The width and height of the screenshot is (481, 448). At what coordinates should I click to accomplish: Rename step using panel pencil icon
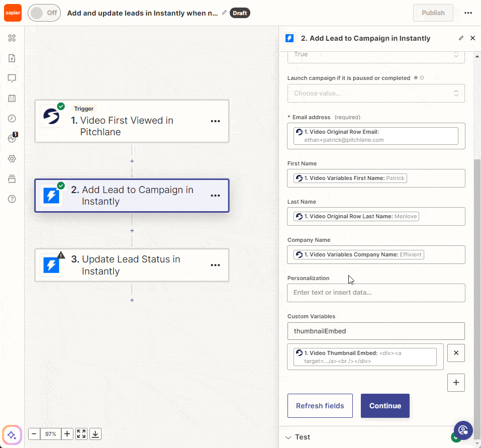pos(461,38)
